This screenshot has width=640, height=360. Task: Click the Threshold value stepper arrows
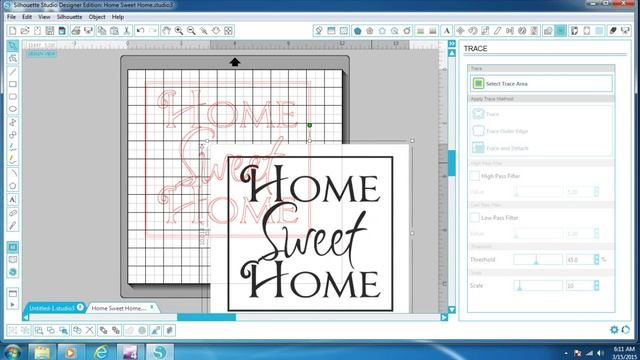(596, 259)
